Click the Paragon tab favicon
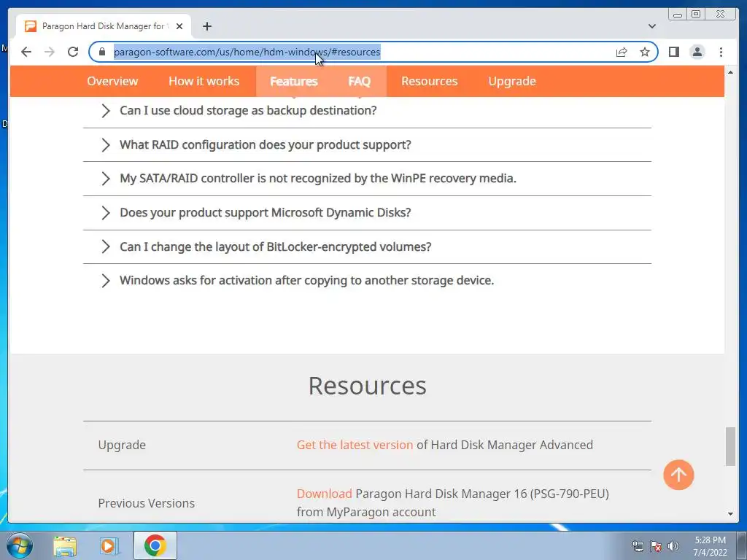 click(31, 26)
